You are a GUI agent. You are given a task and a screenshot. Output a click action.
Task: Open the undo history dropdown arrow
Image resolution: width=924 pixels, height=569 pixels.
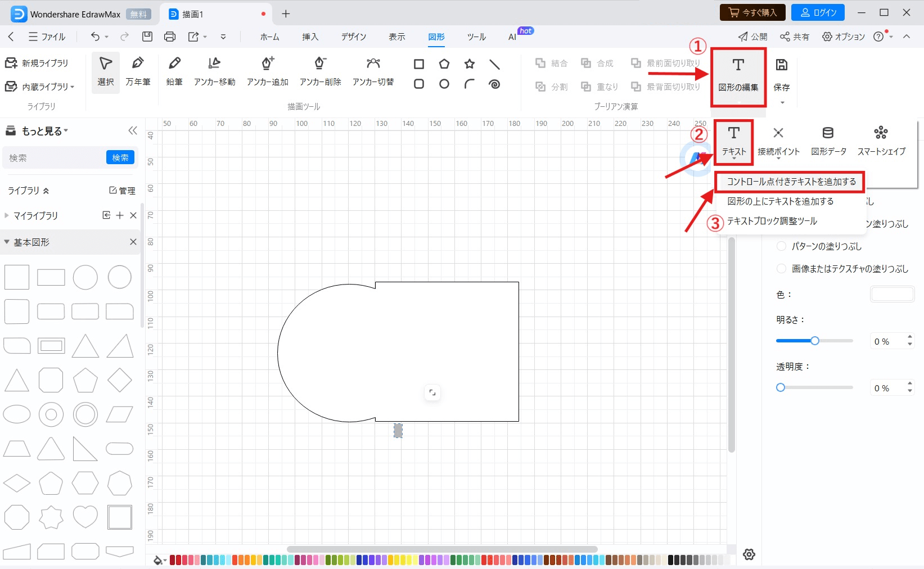[106, 37]
